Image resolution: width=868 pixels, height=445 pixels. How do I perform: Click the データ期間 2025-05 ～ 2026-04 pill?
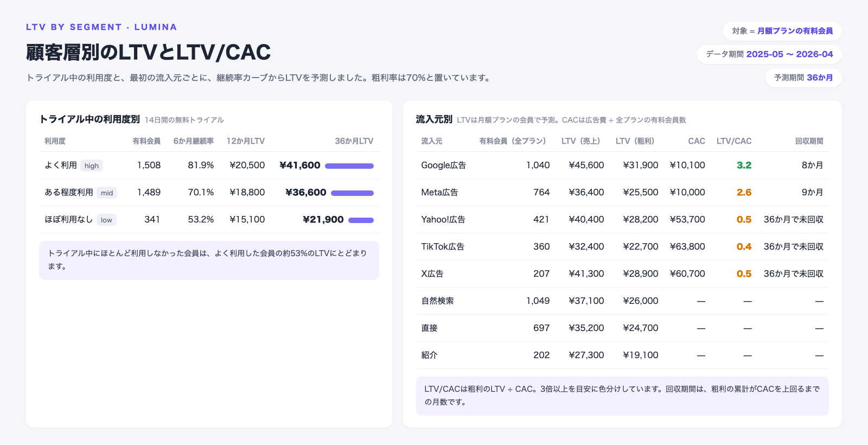pyautogui.click(x=769, y=54)
